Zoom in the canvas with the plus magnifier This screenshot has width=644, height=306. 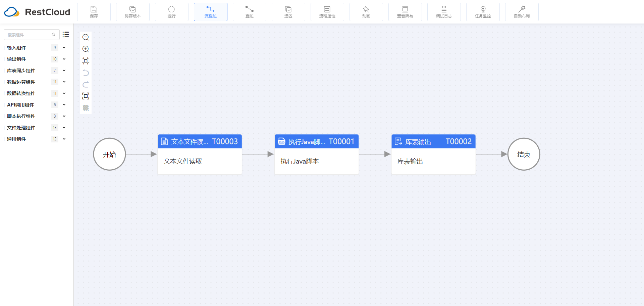pyautogui.click(x=86, y=49)
